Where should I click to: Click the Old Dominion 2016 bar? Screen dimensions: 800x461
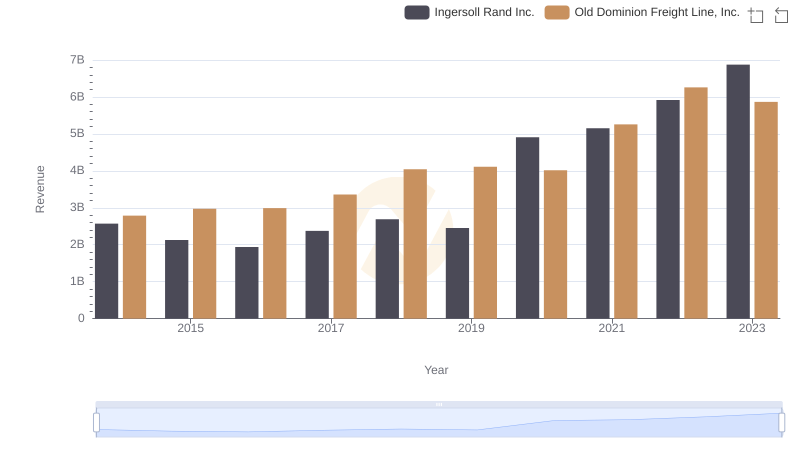point(274,263)
